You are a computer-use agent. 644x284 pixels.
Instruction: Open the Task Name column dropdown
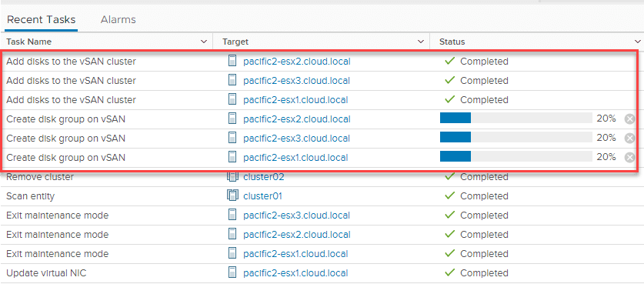[x=204, y=42]
